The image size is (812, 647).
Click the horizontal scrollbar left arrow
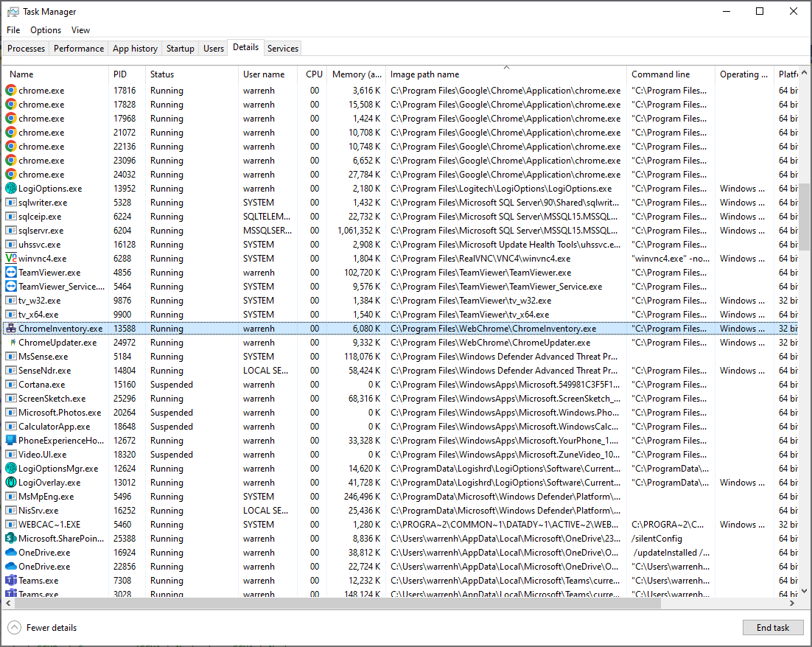8,603
